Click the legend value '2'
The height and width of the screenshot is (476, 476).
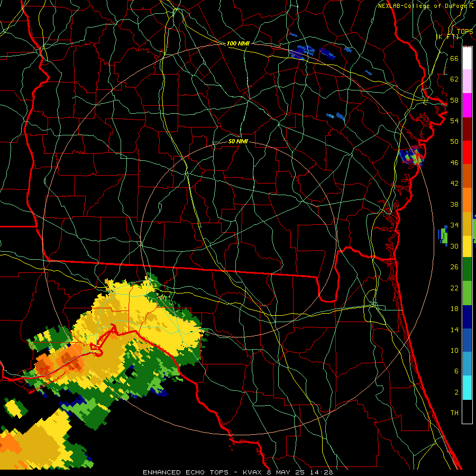(456, 392)
